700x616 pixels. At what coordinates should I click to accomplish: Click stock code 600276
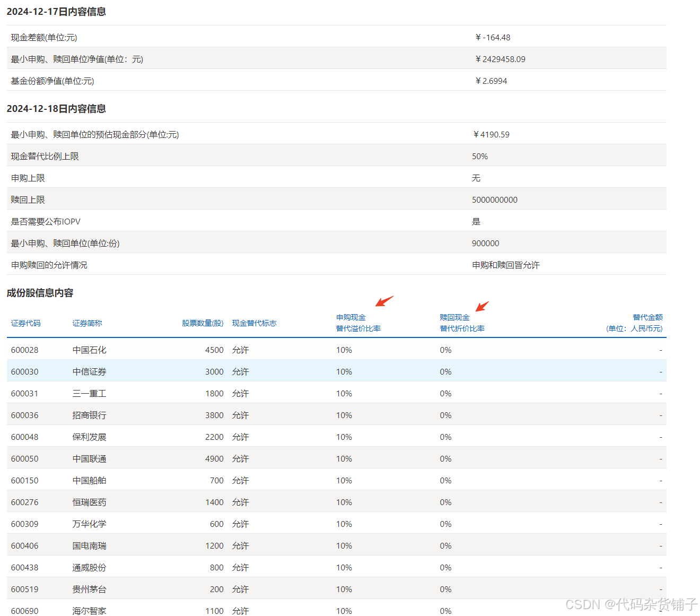[x=24, y=502]
